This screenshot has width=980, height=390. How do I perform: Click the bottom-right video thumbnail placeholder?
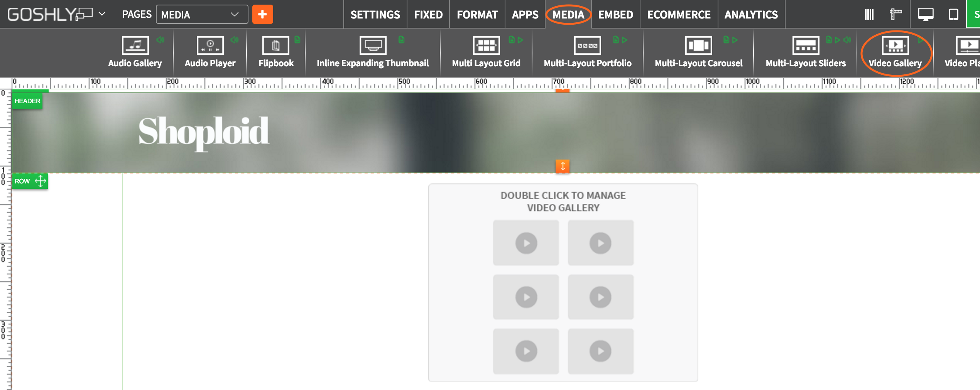[600, 351]
